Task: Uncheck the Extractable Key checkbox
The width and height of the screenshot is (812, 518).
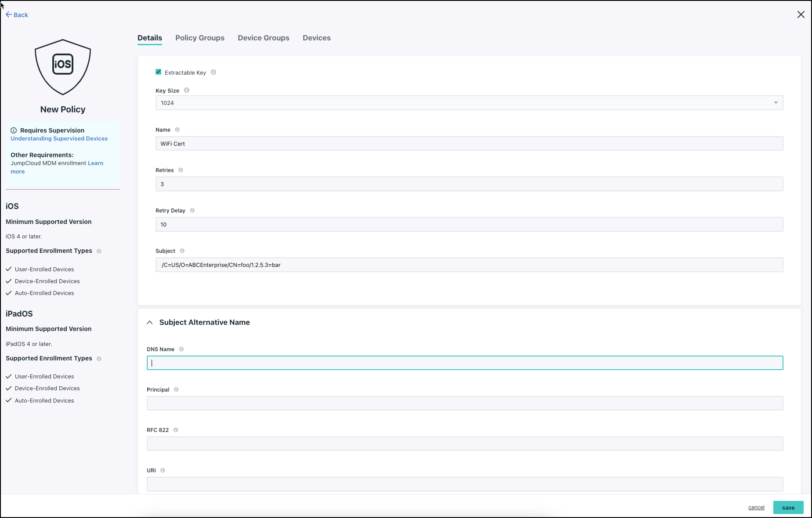Action: (159, 72)
